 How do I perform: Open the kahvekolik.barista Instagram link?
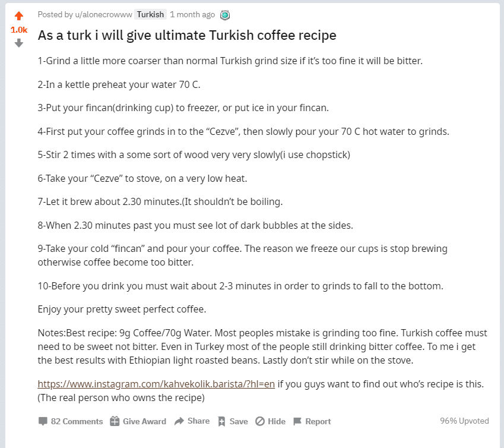click(156, 384)
